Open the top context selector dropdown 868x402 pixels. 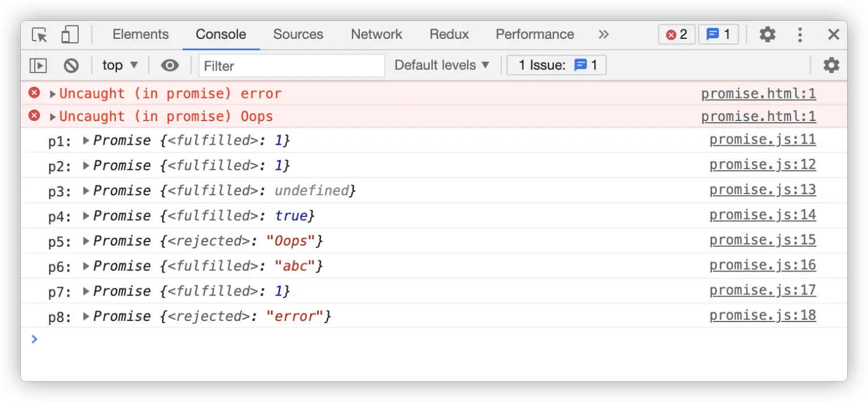coord(120,65)
